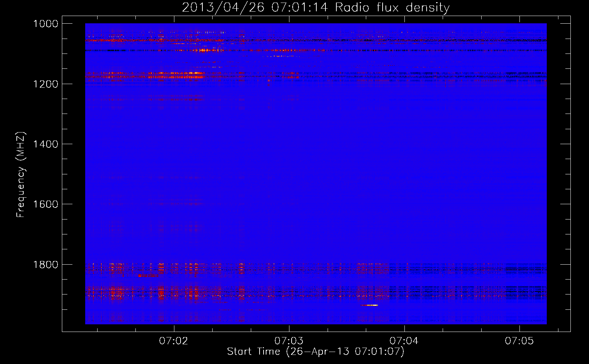
Task: Click the 1600 frequency tick label
Action: [x=46, y=204]
